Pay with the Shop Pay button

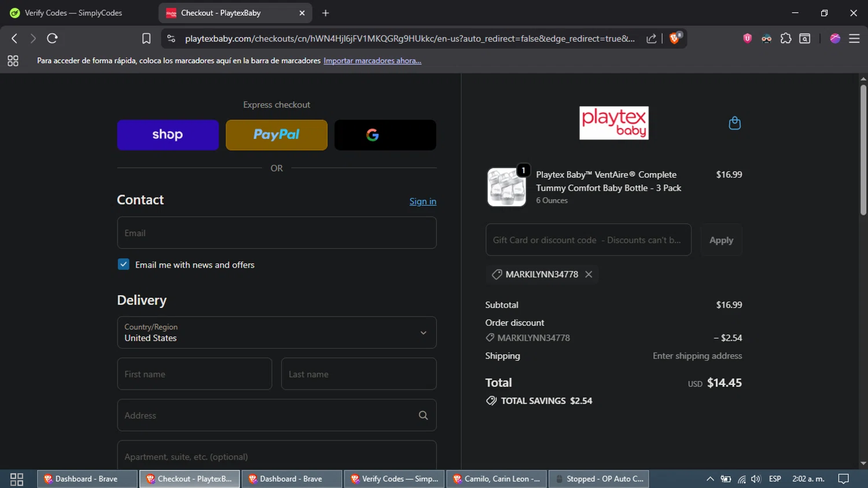(168, 135)
